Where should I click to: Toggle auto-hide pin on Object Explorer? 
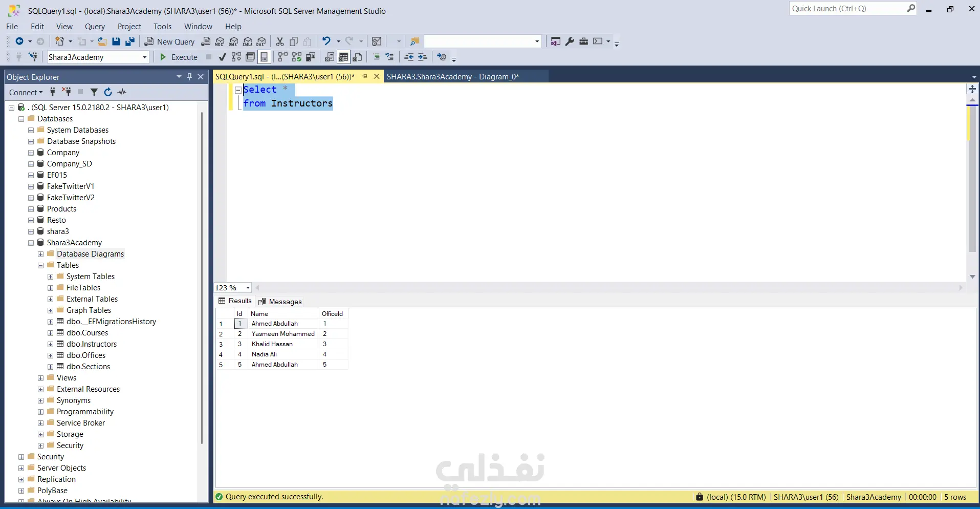190,77
